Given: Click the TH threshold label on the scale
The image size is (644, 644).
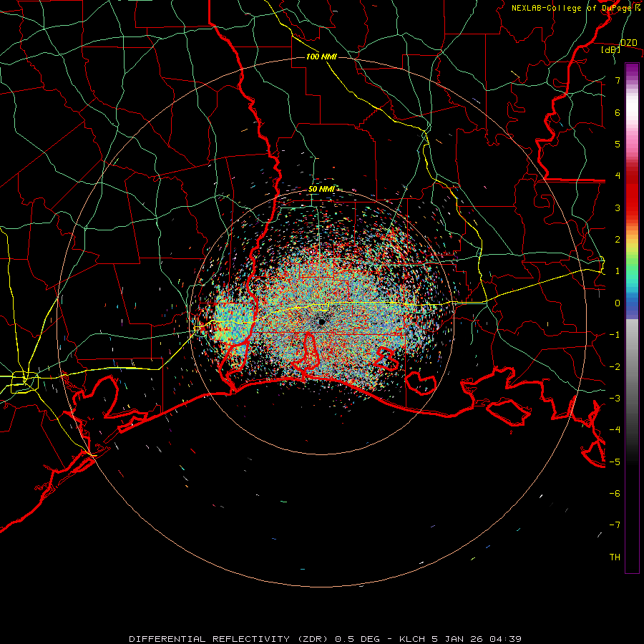Looking at the screenshot, I should point(615,557).
